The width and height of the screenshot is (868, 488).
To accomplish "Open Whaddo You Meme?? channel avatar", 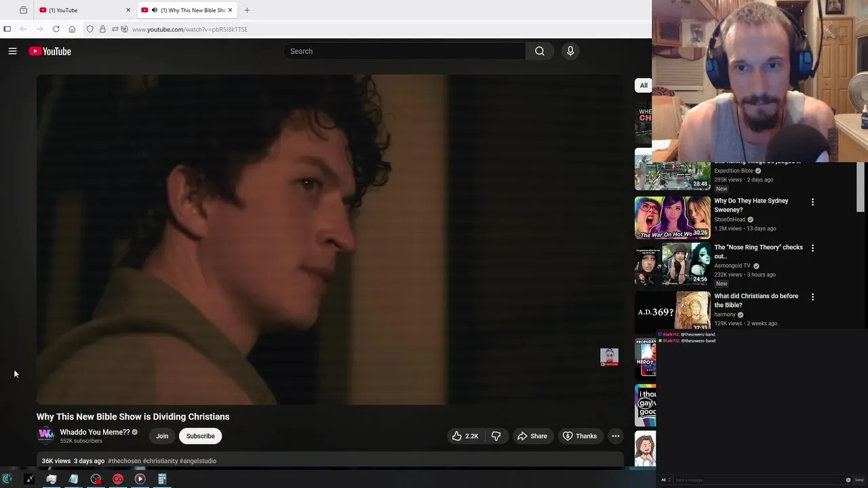I will 45,436.
